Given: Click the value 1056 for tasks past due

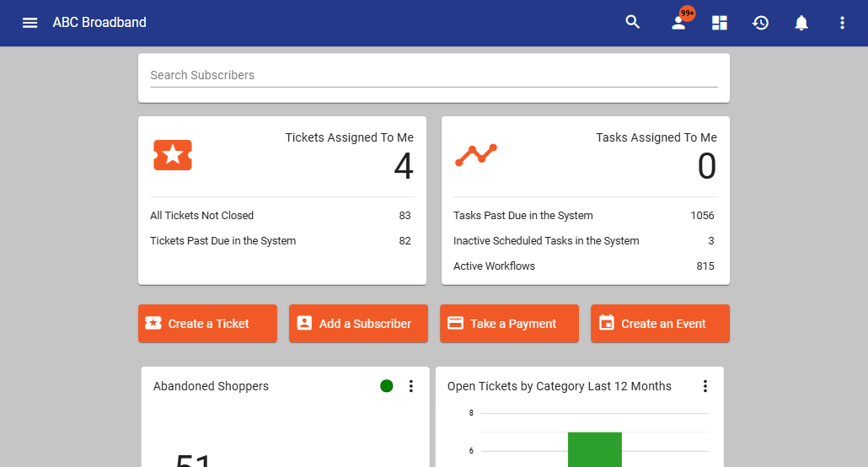Looking at the screenshot, I should (x=702, y=216).
